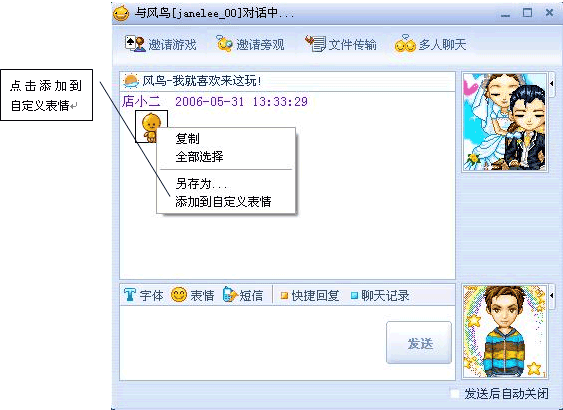Enable 发送后自动关闭 checkbox
This screenshot has height=410, width=563.
pyautogui.click(x=455, y=393)
